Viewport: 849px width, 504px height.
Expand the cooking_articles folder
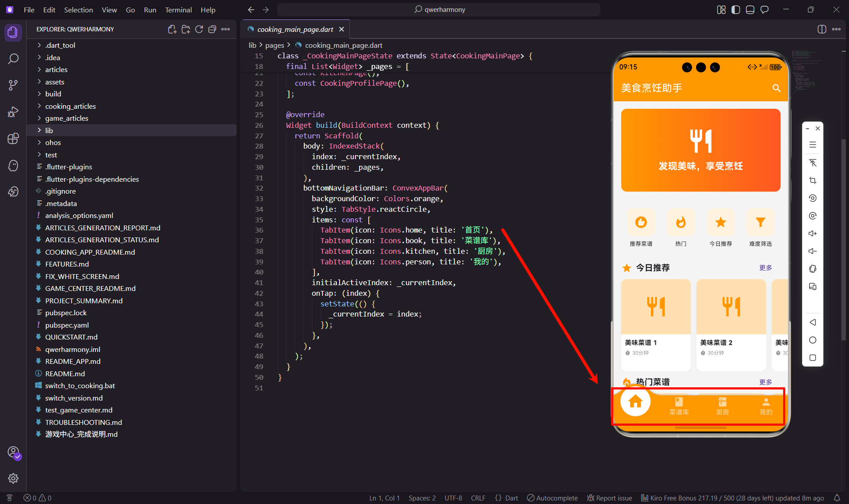[x=70, y=106]
